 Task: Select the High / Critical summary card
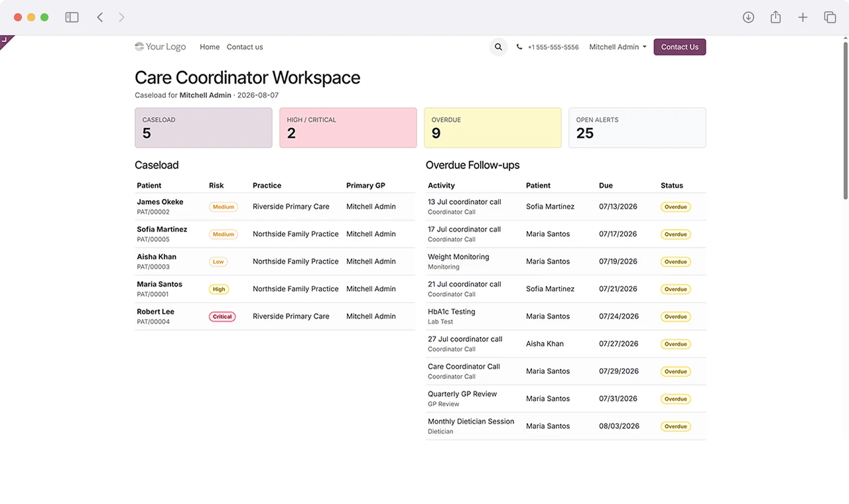[348, 128]
